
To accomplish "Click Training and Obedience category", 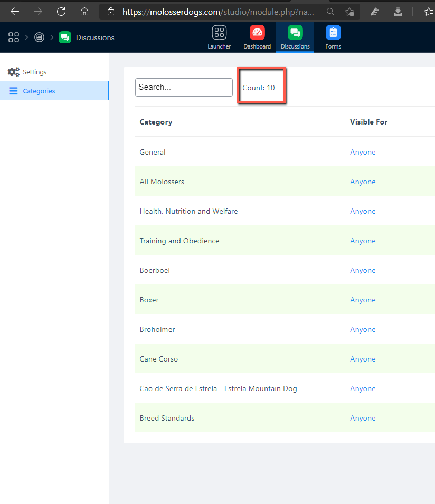I will coord(179,241).
